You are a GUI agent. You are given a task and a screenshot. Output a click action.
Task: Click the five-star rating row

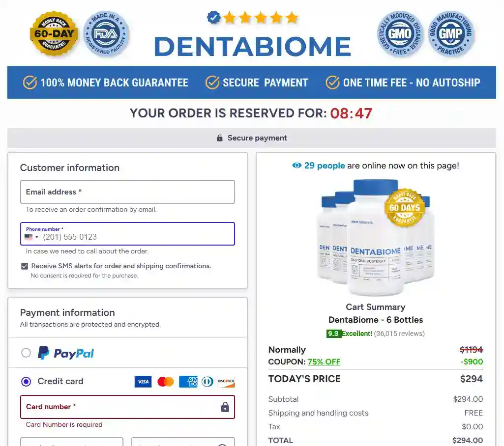click(x=261, y=17)
